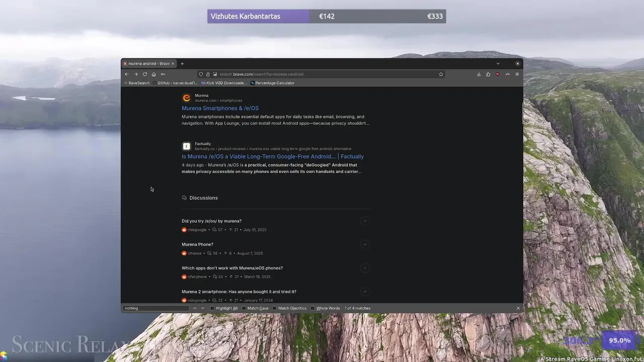Image resolution: width=644 pixels, height=362 pixels.
Task: Expand 'Did you try /e/os/ by murena?' discussion
Action: point(365,221)
